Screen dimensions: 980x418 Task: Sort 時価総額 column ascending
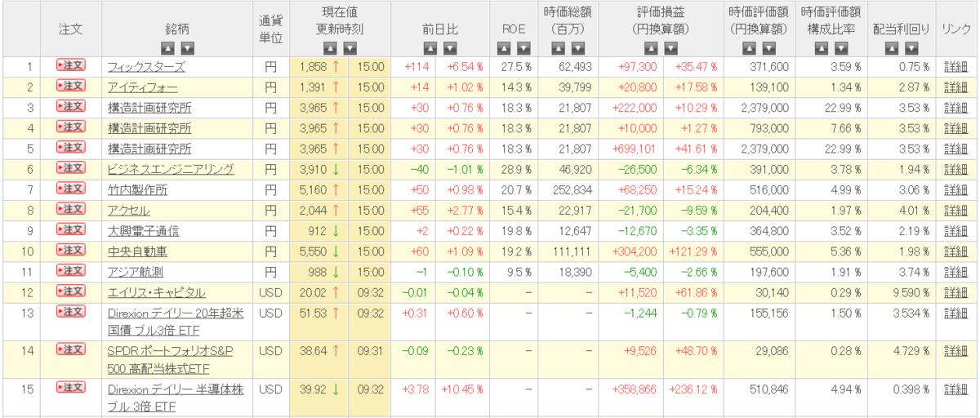coord(558,48)
